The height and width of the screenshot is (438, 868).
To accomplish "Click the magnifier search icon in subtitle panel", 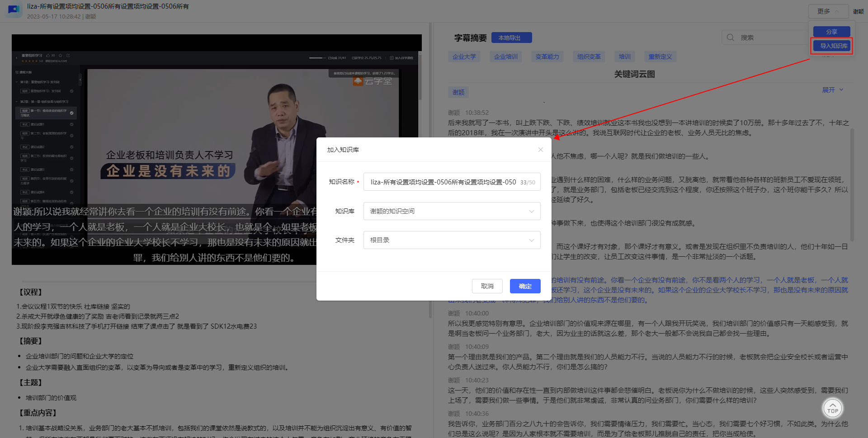I will click(730, 38).
